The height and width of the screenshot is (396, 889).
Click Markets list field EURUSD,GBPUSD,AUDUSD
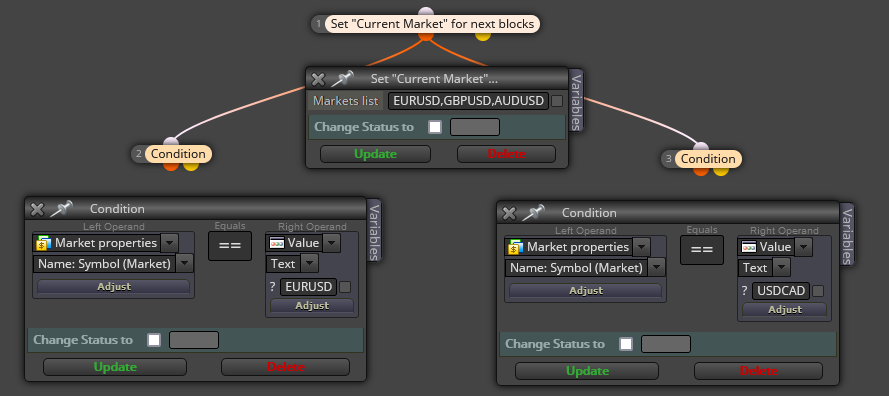pyautogui.click(x=469, y=101)
